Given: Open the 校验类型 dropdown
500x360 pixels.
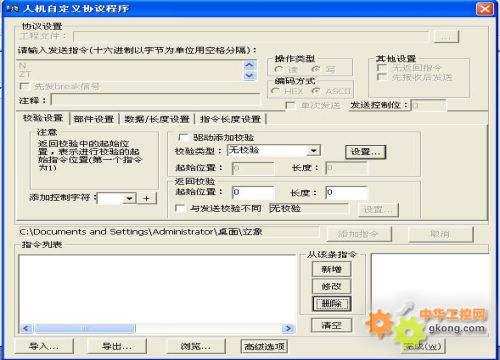Looking at the screenshot, I should click(x=313, y=151).
